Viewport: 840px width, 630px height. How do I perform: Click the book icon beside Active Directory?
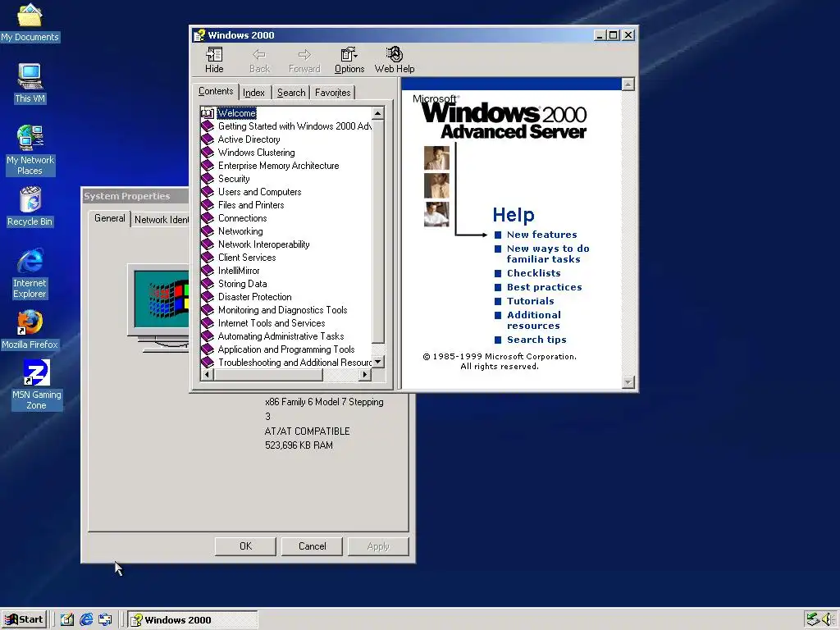click(208, 139)
